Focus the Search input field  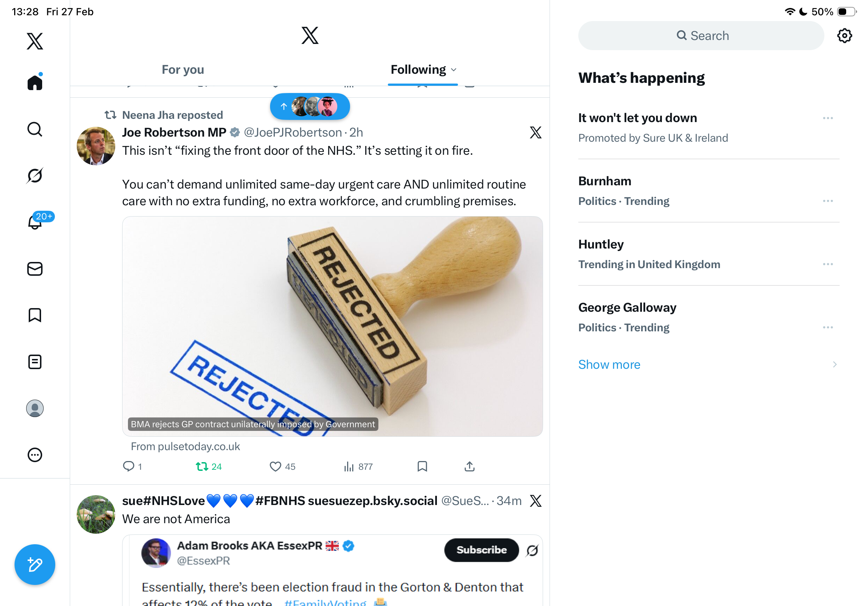click(701, 36)
